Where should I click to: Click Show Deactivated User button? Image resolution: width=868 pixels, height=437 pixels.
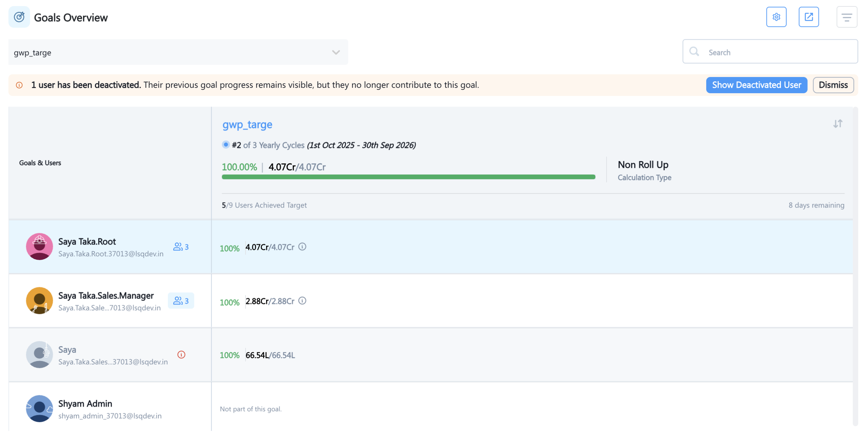(756, 85)
